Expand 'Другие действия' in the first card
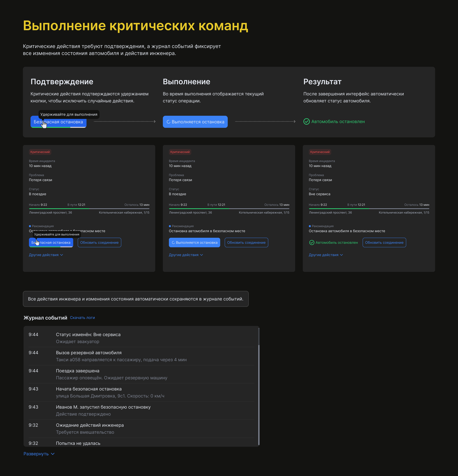Viewport: 458px width, 476px height. point(46,255)
